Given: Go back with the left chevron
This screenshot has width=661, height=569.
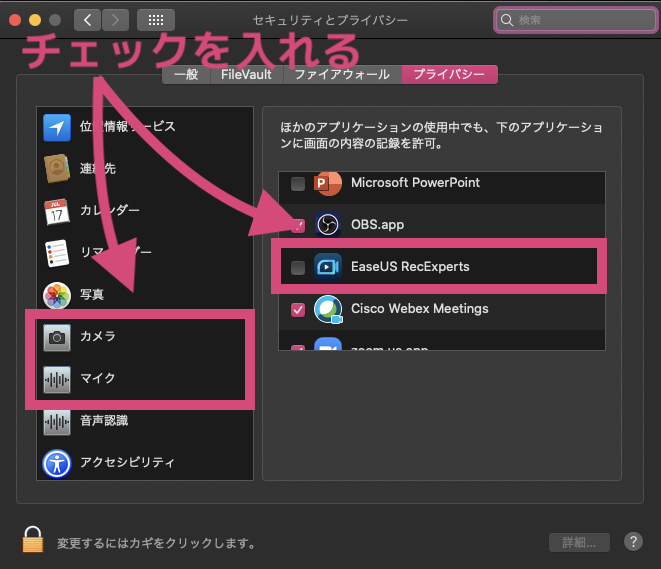Looking at the screenshot, I should tap(87, 20).
